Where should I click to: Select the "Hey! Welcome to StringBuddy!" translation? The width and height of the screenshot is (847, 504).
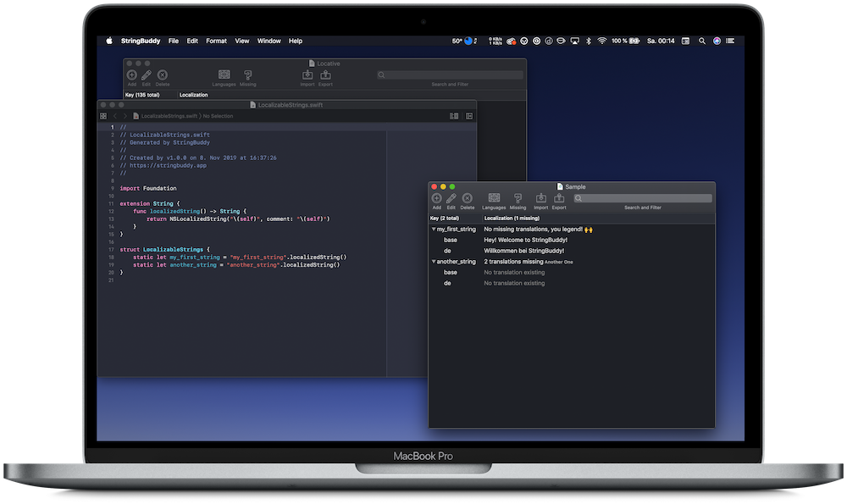pyautogui.click(x=526, y=240)
